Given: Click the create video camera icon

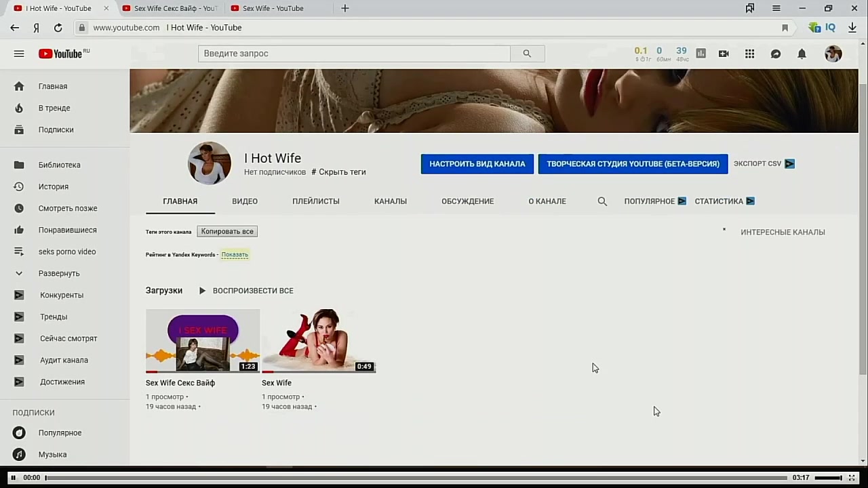Looking at the screenshot, I should click(x=724, y=54).
